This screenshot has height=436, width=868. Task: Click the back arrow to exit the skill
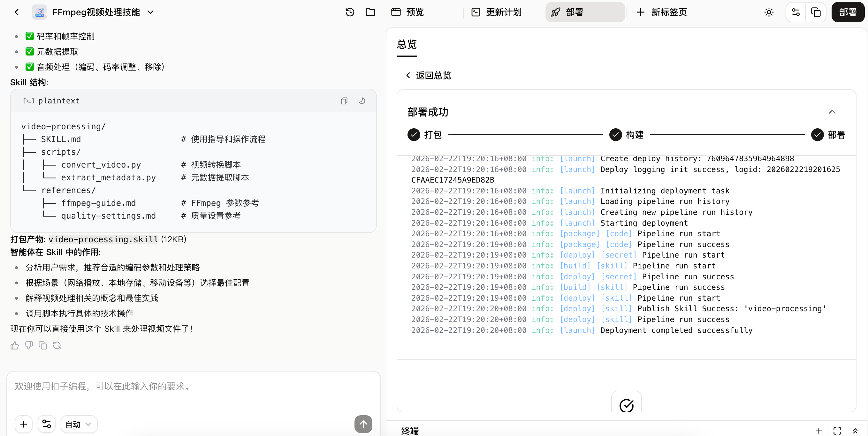(17, 12)
